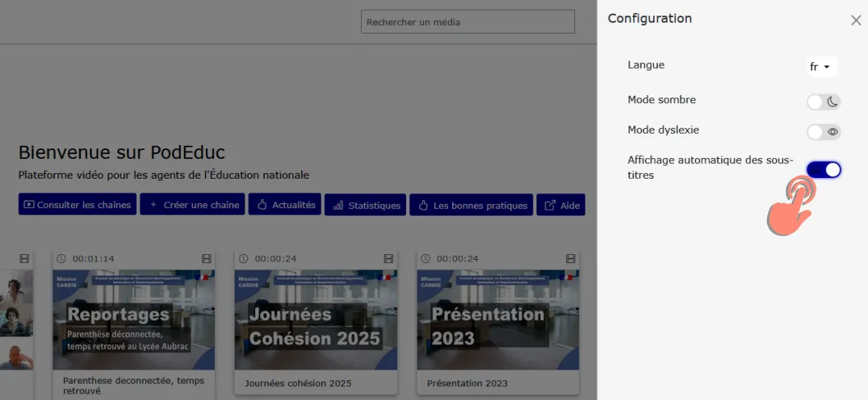The height and width of the screenshot is (400, 868).
Task: Click the Créer une chaîne button
Action: pos(193,205)
